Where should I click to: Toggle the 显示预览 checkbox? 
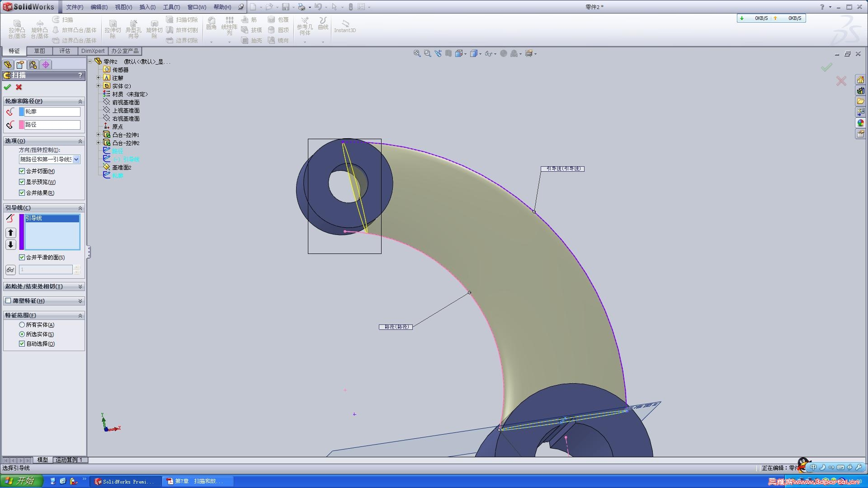22,182
